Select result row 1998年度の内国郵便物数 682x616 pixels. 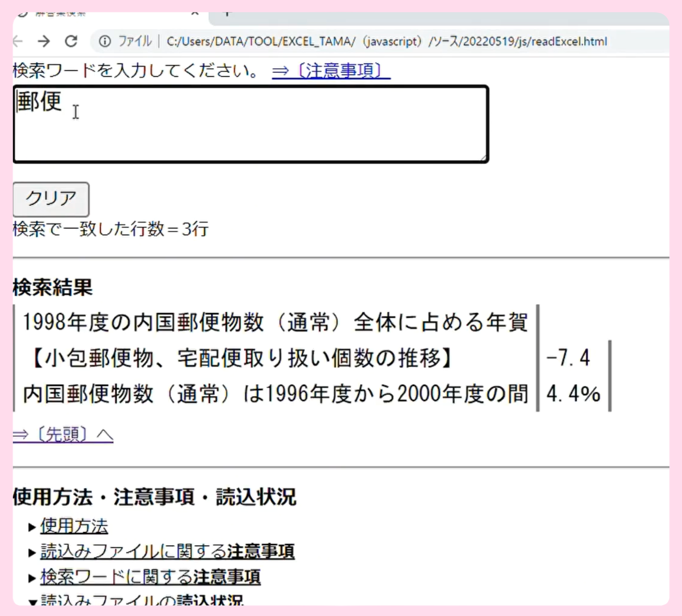(275, 322)
